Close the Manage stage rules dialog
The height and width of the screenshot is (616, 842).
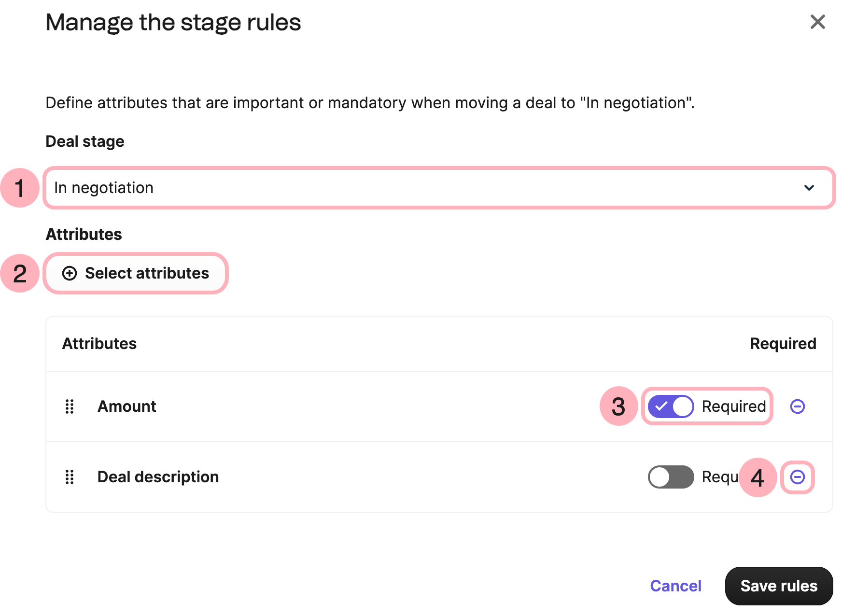(x=817, y=22)
